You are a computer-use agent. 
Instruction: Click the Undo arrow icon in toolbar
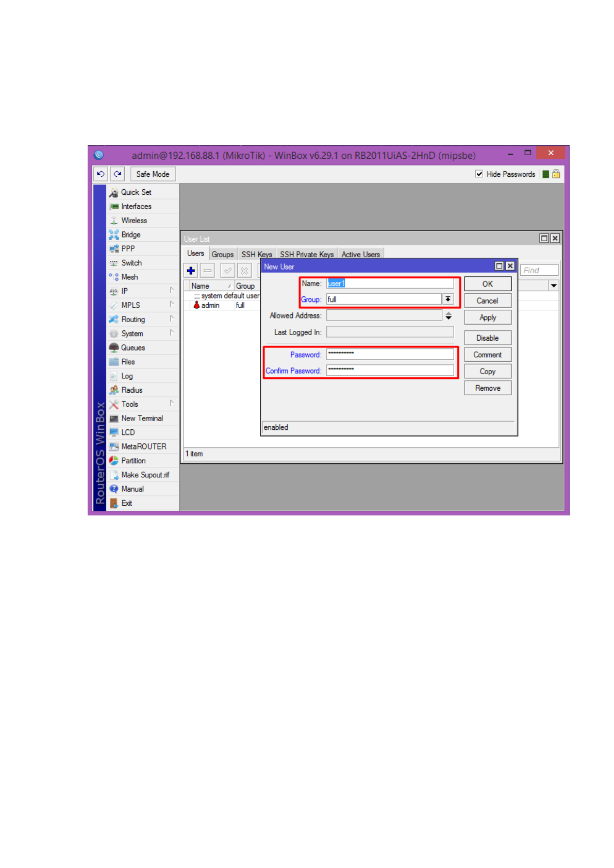[x=101, y=174]
